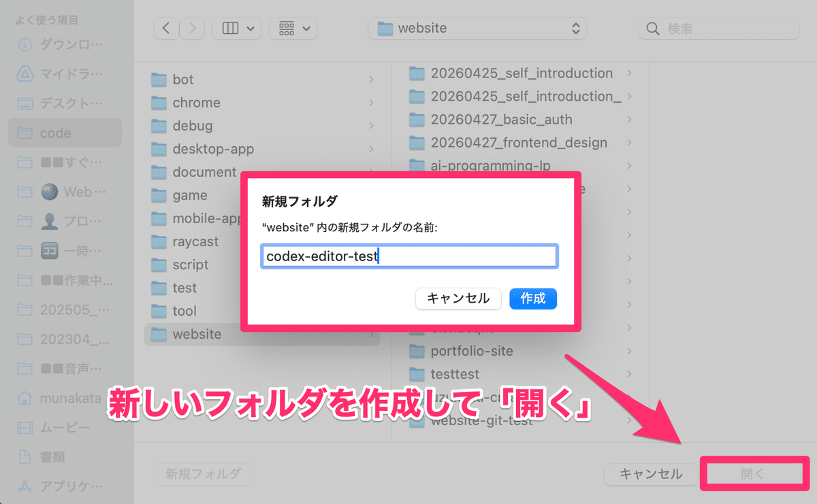
Task: Expand the bot folder chevron
Action: (x=371, y=80)
